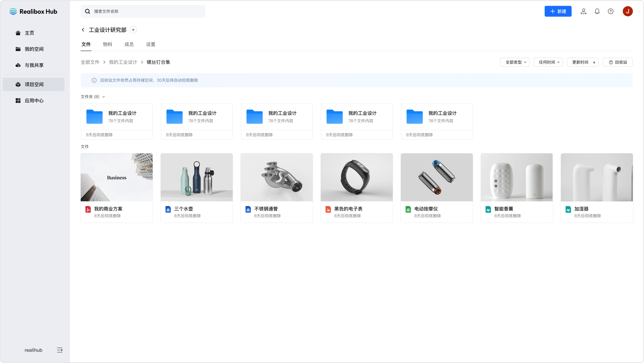Click the realihub label in the sidebar
Screen dimensions: 644x363
33,350
